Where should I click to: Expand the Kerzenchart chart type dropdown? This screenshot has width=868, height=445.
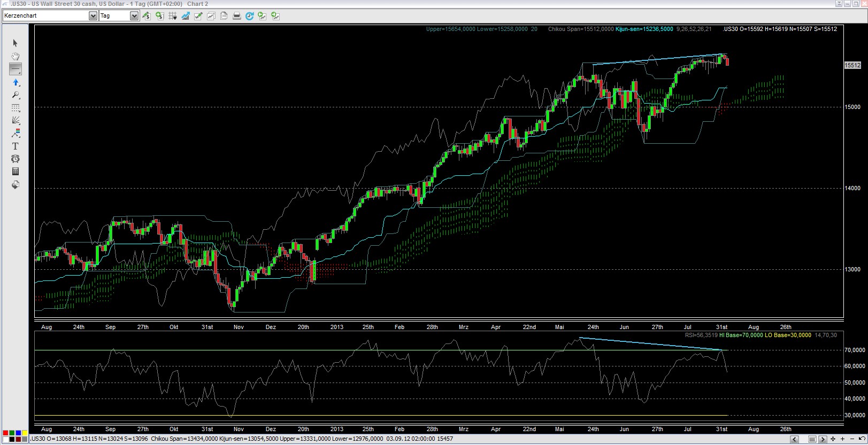(93, 16)
